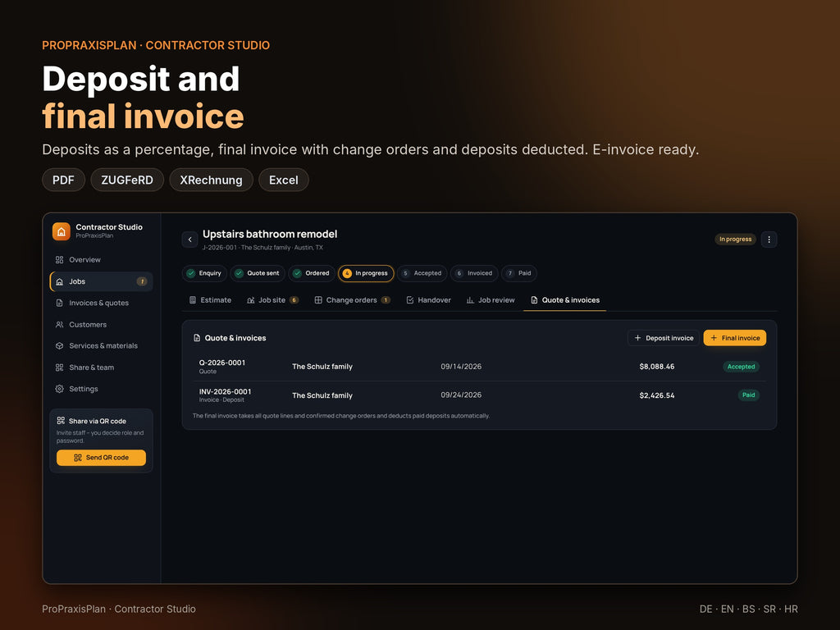Switch to the Job site tab
The width and height of the screenshot is (840, 630).
pyautogui.click(x=272, y=300)
